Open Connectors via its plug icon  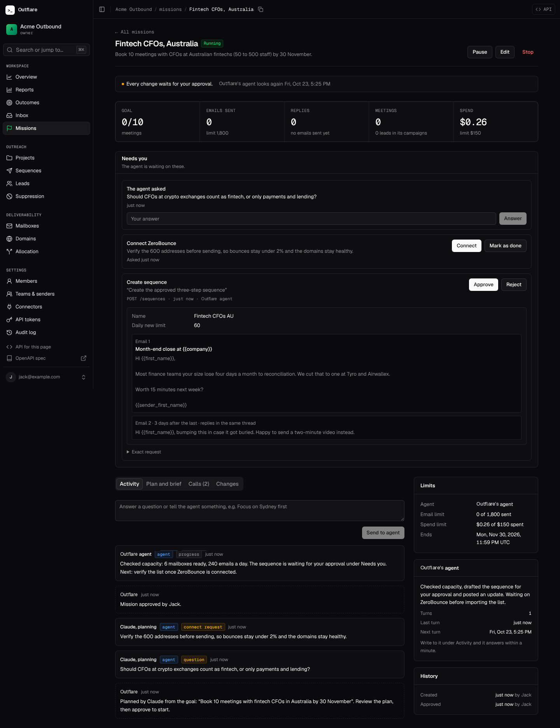[x=9, y=307]
